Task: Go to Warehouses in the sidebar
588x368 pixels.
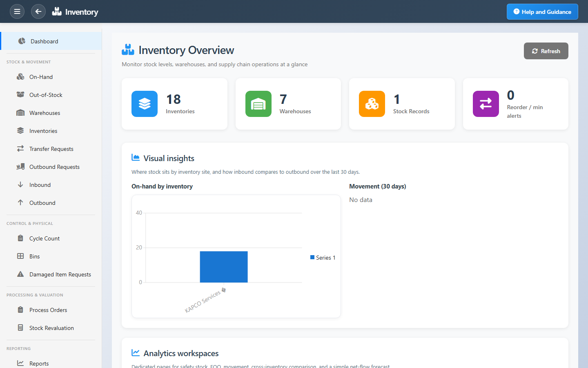Action: click(x=51, y=113)
